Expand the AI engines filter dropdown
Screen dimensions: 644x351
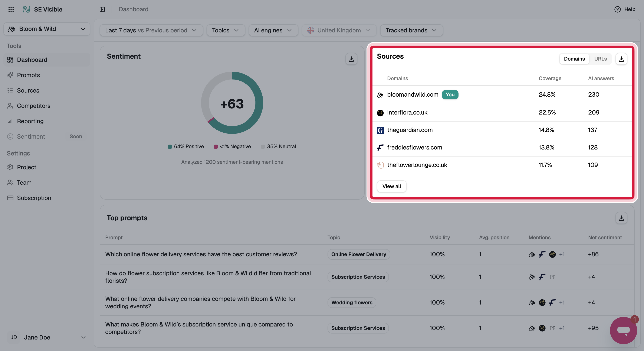(273, 30)
